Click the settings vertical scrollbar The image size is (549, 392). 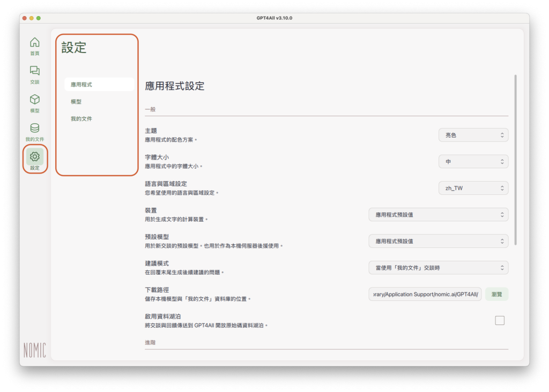[515, 160]
